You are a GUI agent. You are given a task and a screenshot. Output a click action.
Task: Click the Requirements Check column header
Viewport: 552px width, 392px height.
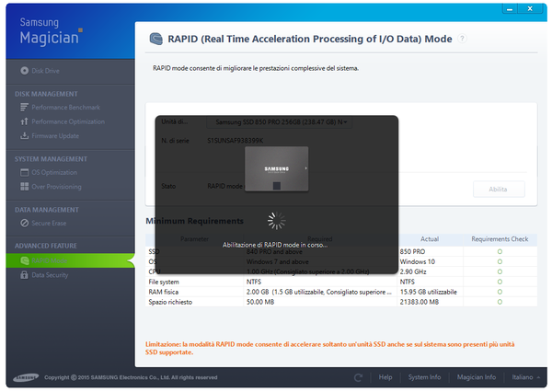[500, 239]
